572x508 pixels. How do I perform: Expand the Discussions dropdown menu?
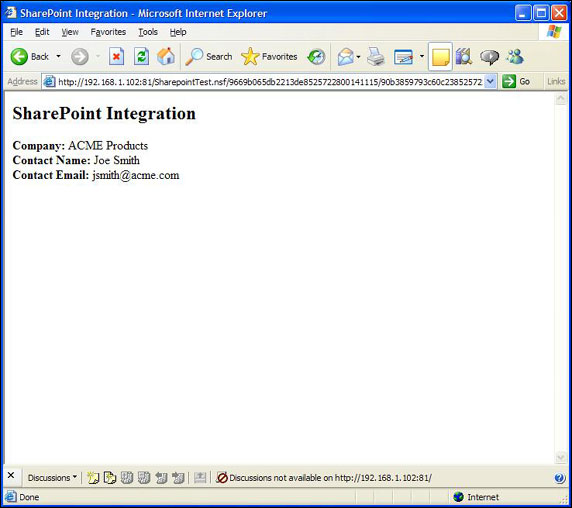(52, 477)
